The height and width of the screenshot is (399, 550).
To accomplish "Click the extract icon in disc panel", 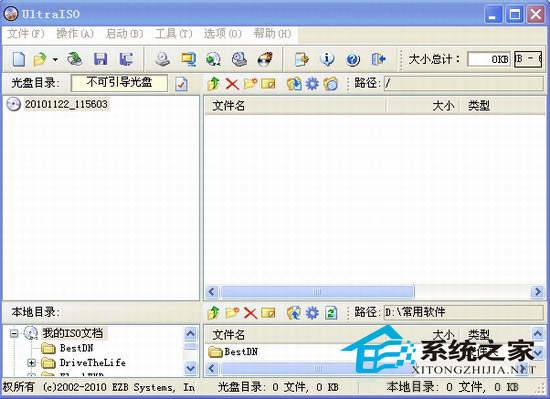I will point(294,84).
